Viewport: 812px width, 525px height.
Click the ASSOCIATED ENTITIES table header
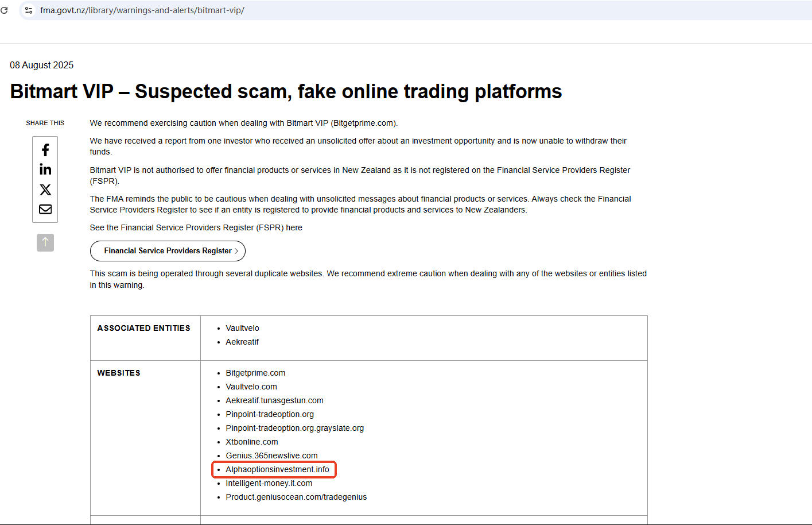point(143,328)
